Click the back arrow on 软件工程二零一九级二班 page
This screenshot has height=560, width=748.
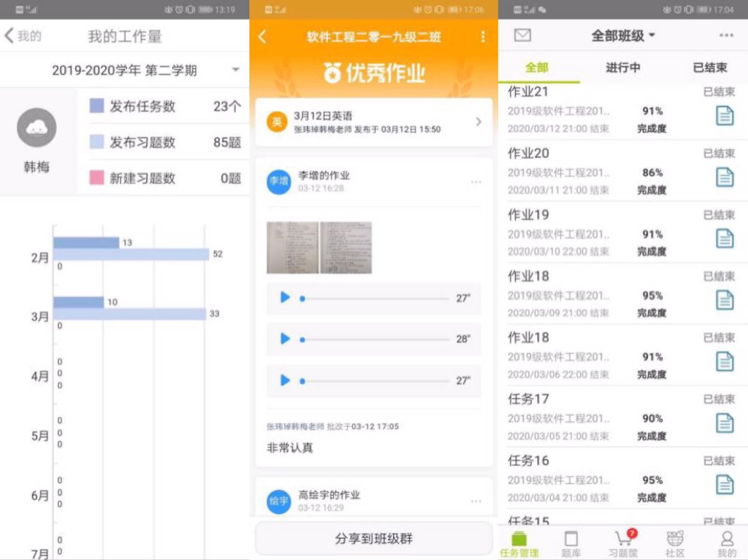[x=262, y=37]
